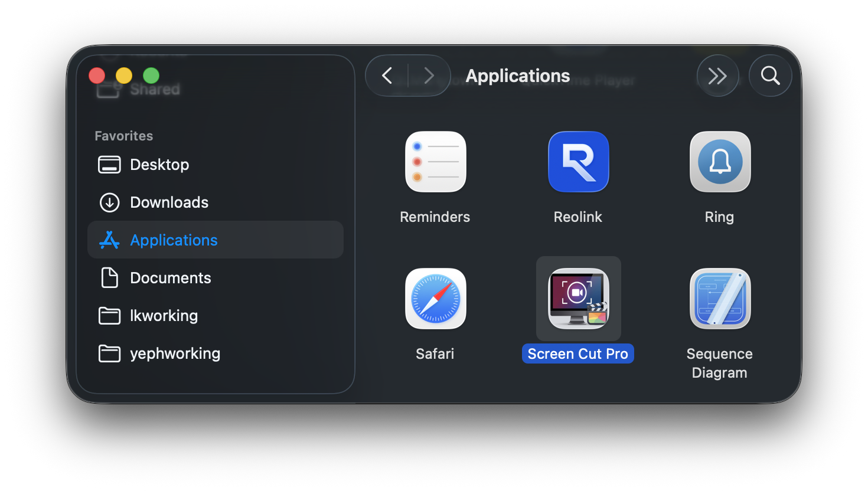
Task: Click the Downloads arrow-circle icon
Action: [109, 202]
